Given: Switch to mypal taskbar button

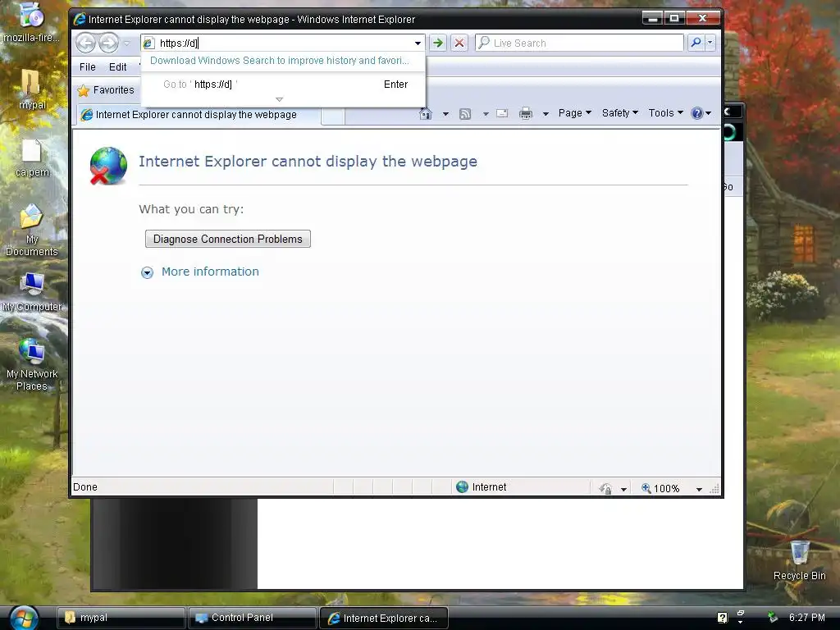Looking at the screenshot, I should (x=121, y=618).
